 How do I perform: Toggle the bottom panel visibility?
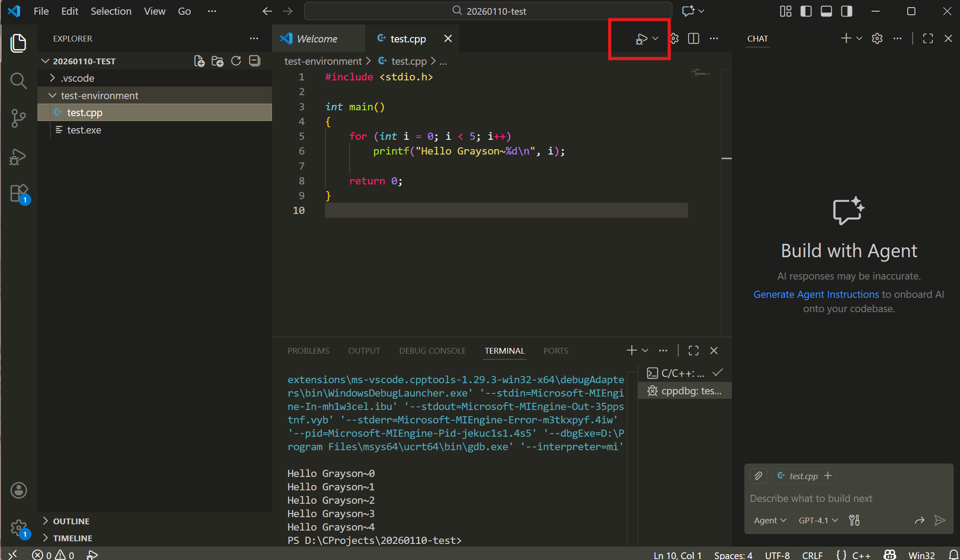(826, 11)
